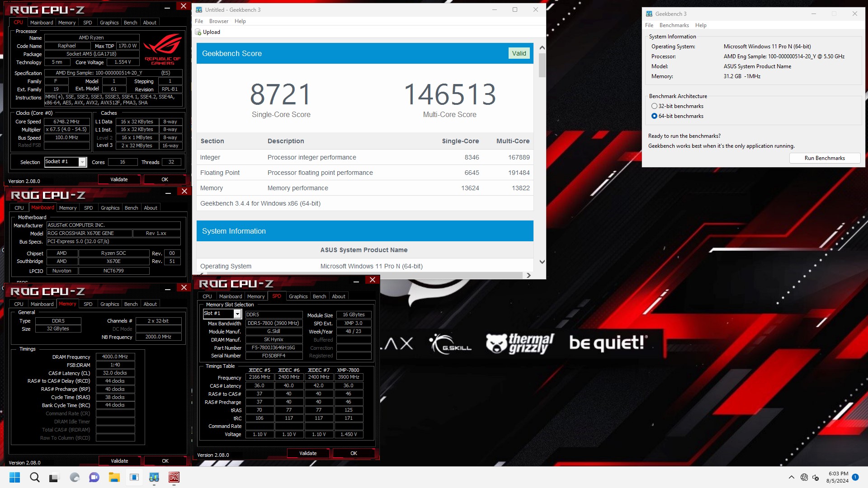Image resolution: width=868 pixels, height=488 pixels.
Task: Click OK in the CPU-Z SPD window
Action: [354, 453]
